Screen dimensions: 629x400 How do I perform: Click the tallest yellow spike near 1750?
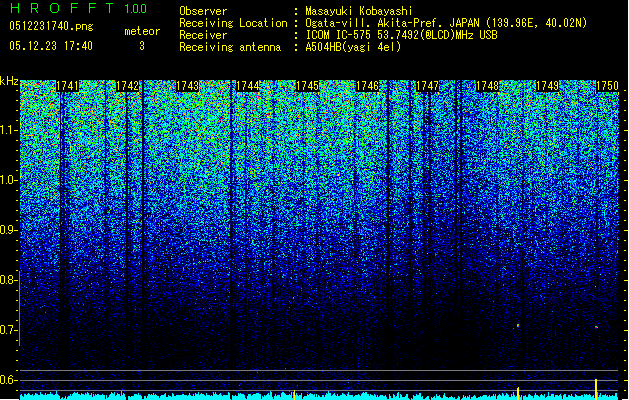click(596, 389)
